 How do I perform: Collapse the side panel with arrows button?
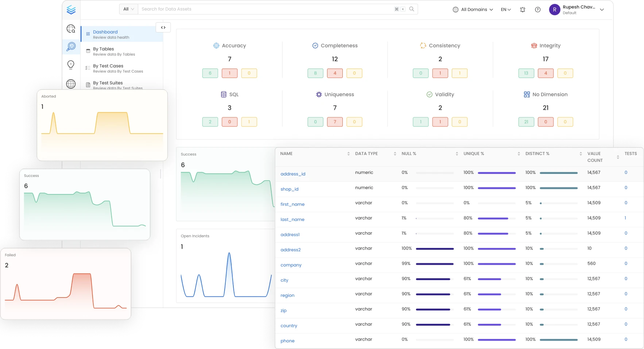click(x=163, y=27)
